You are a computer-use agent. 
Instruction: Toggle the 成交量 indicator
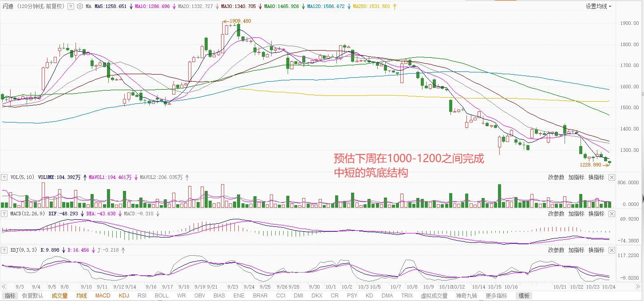click(x=59, y=296)
